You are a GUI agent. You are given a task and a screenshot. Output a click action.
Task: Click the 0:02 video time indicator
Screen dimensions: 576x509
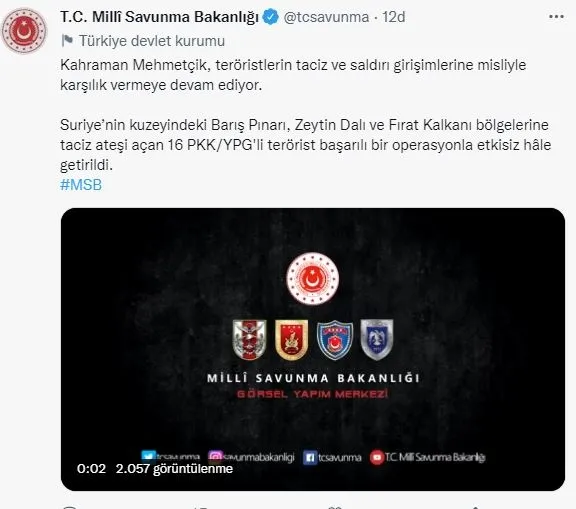click(91, 469)
